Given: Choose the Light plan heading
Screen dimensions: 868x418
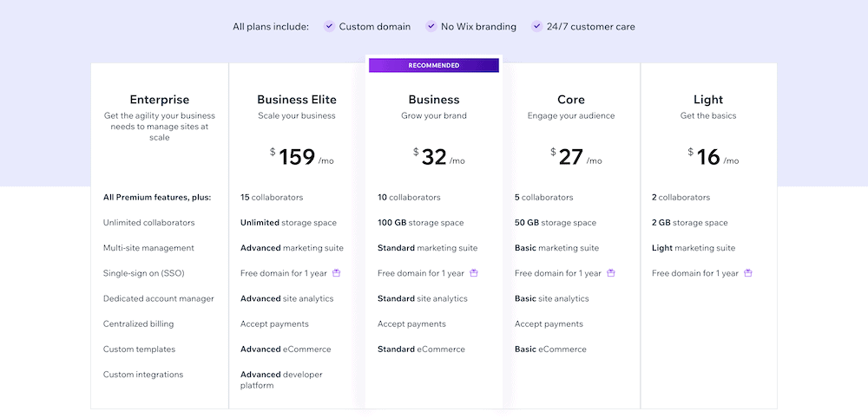Looking at the screenshot, I should pyautogui.click(x=708, y=100).
